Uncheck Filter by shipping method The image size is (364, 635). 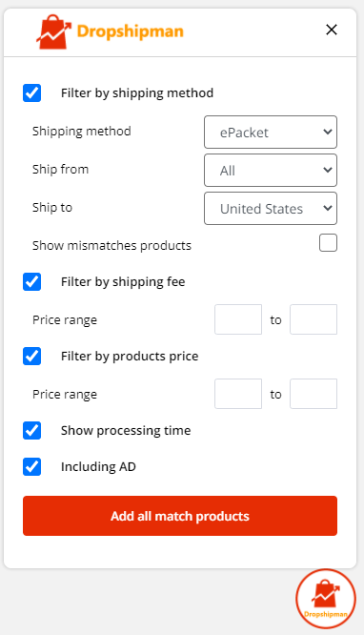(32, 93)
